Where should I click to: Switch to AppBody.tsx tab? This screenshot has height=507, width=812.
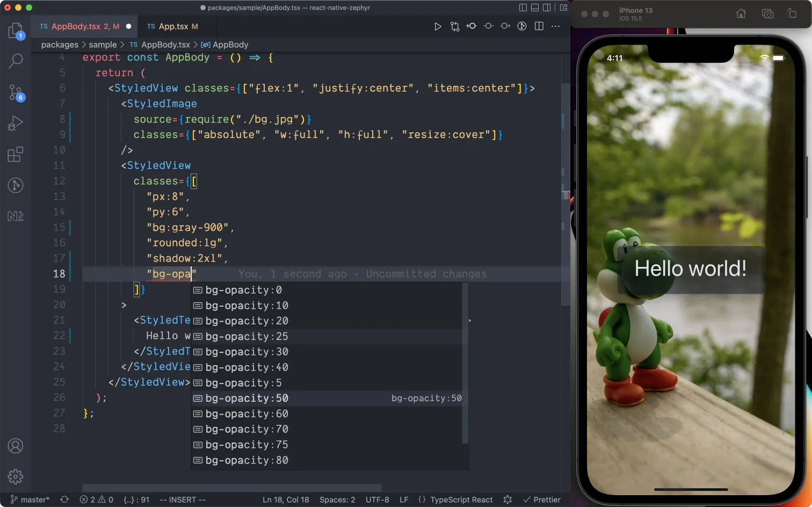point(85,26)
